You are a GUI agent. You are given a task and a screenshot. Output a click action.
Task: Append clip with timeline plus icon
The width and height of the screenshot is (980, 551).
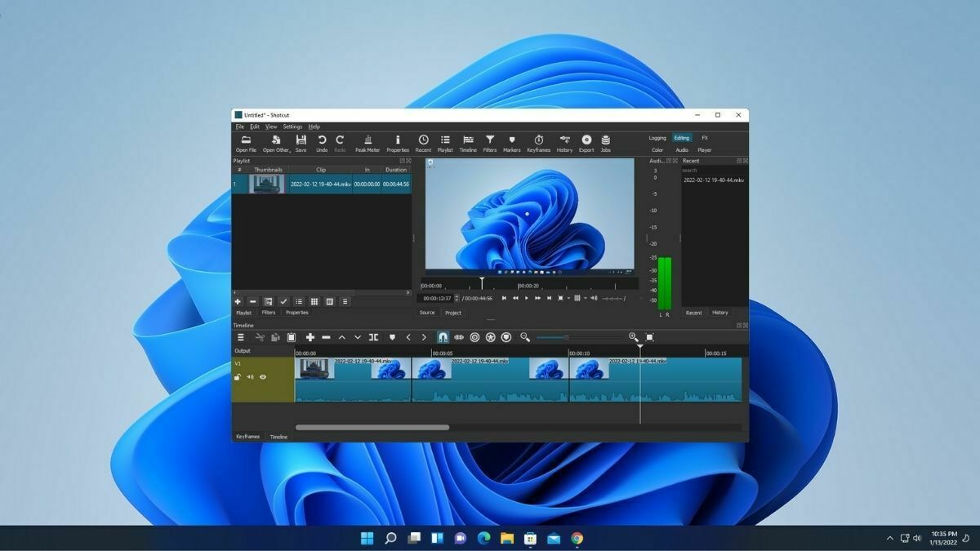[310, 337]
